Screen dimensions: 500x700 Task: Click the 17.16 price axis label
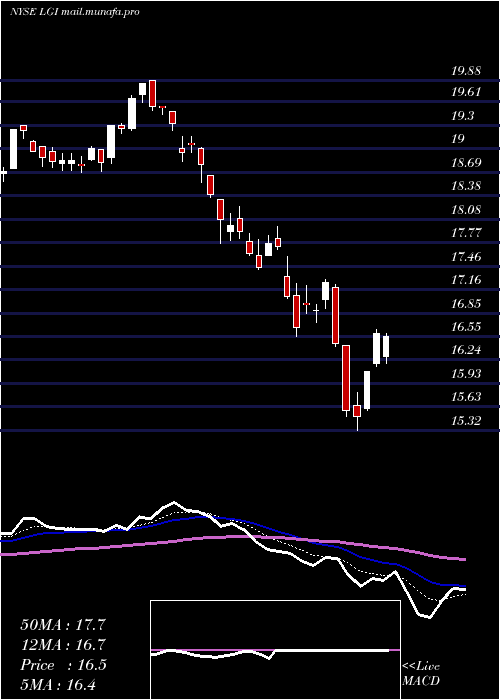tap(466, 280)
